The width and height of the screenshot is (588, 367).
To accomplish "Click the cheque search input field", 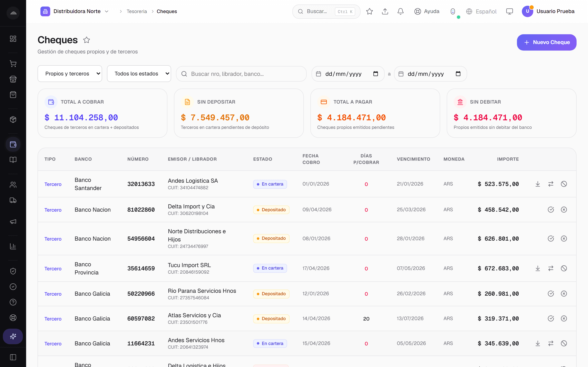I will click(241, 74).
